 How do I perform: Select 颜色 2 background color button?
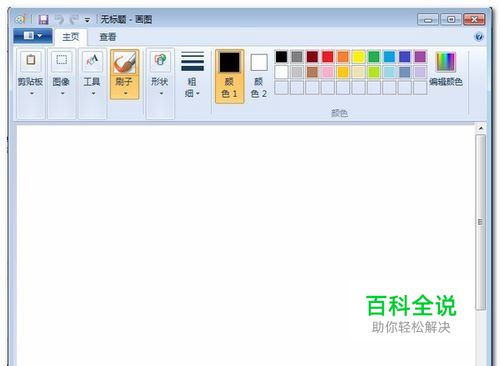point(259,76)
